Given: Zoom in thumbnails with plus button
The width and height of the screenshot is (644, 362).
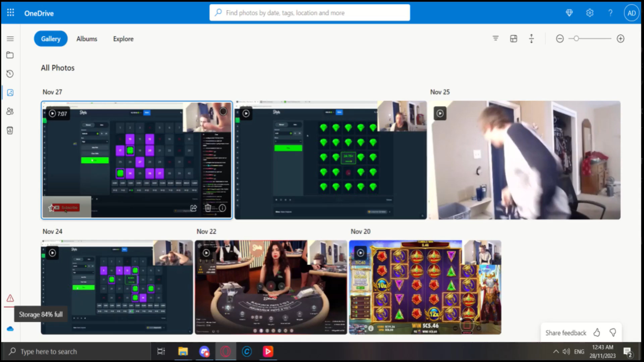Looking at the screenshot, I should tap(621, 39).
